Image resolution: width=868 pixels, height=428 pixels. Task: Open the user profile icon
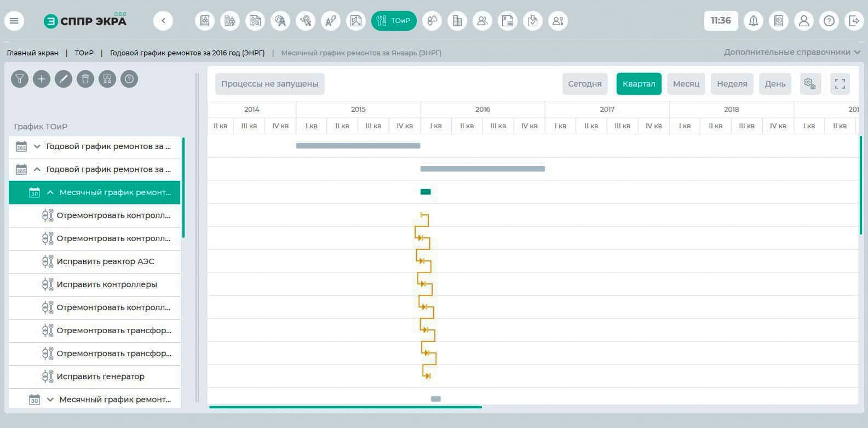(804, 21)
